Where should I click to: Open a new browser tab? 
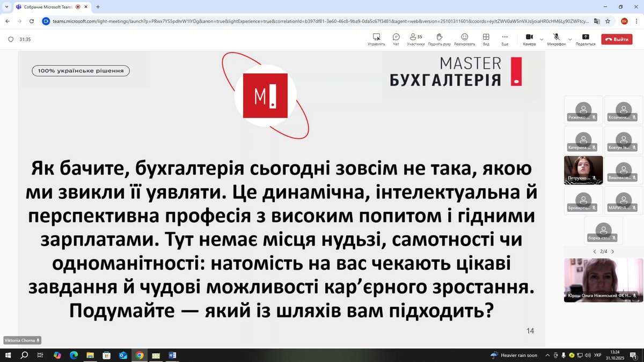(98, 7)
